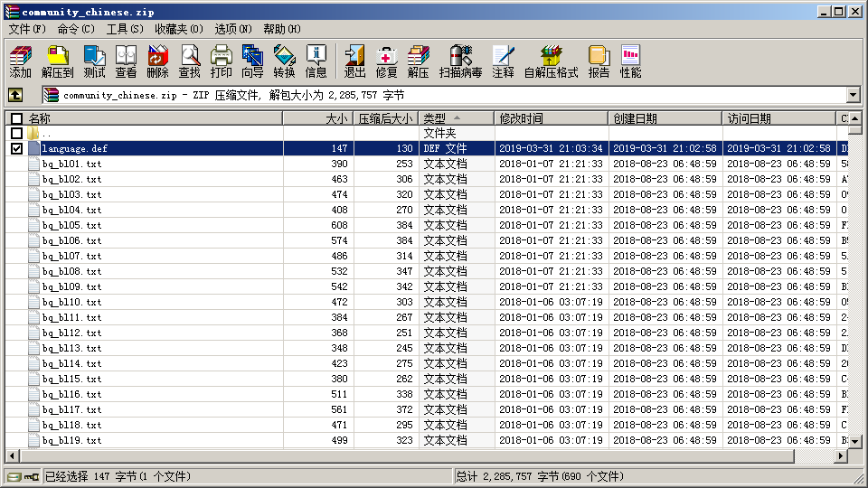This screenshot has width=868, height=488.
Task: Click the drive icon in status bar
Action: (x=14, y=477)
